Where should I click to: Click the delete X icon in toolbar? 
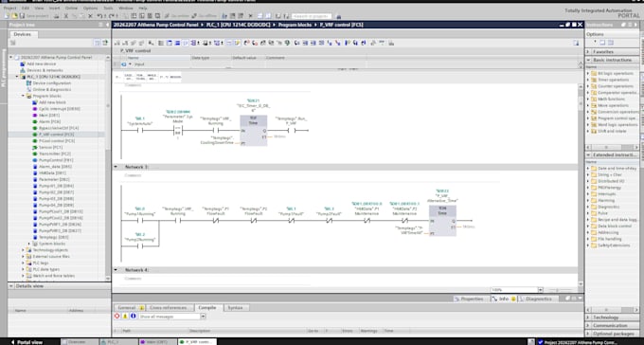90,16
